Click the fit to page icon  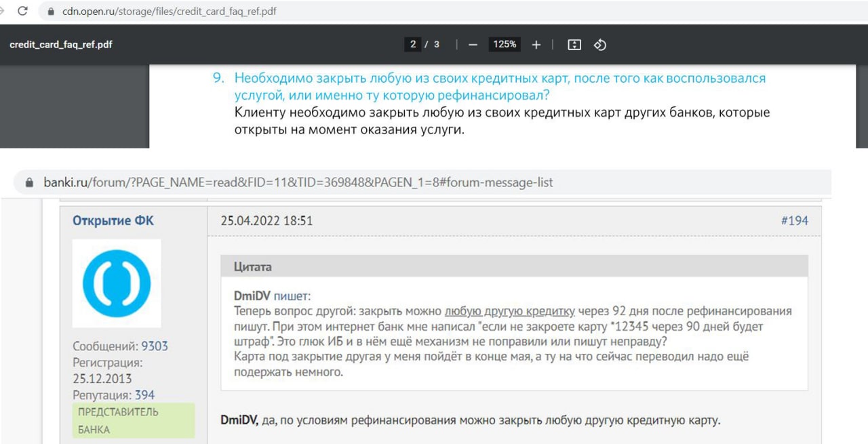coord(574,45)
